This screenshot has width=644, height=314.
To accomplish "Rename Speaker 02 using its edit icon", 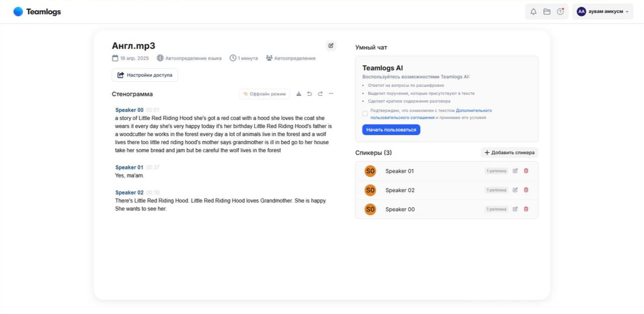I will pos(515,190).
